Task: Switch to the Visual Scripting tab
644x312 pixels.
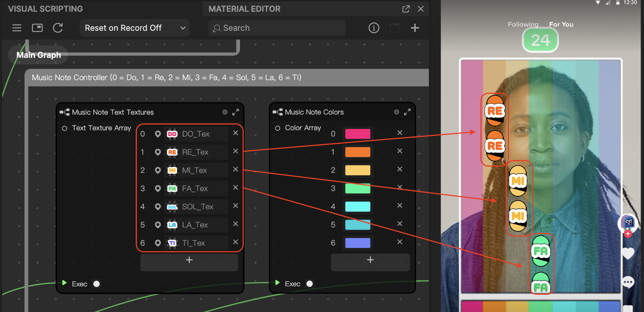Action: [45, 9]
